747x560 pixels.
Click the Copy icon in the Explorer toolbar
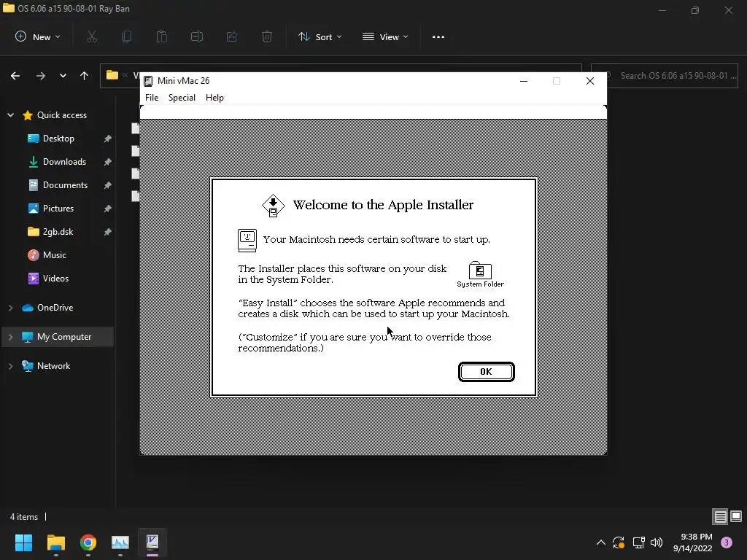click(x=127, y=37)
